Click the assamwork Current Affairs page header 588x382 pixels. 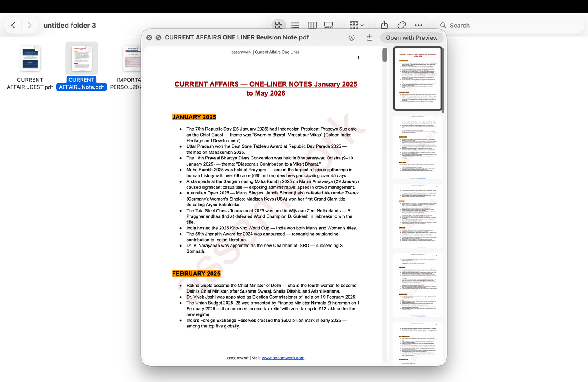[x=265, y=52]
